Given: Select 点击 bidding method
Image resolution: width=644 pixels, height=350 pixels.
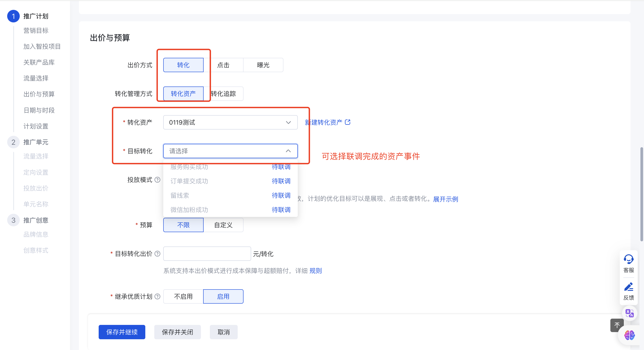Looking at the screenshot, I should (223, 65).
